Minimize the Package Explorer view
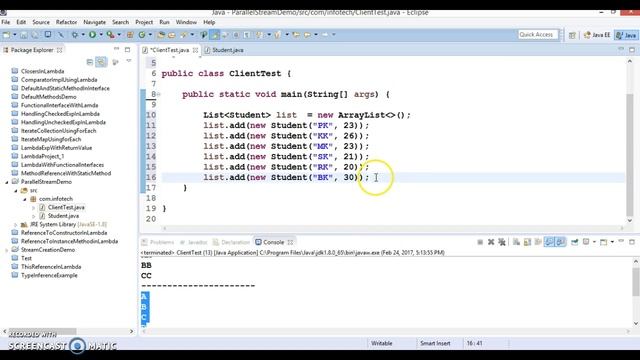Viewport: 640px width, 360px height. [116, 49]
